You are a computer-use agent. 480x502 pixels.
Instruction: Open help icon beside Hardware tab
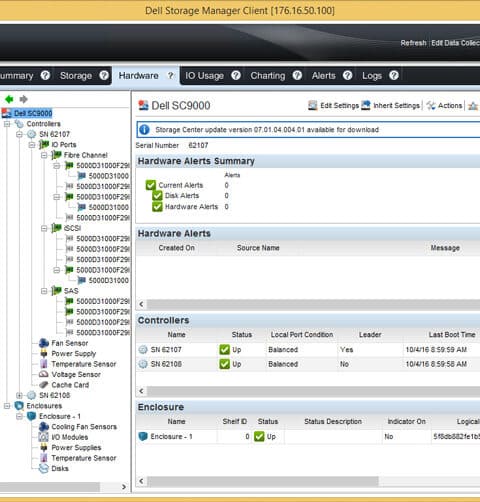[x=170, y=75]
